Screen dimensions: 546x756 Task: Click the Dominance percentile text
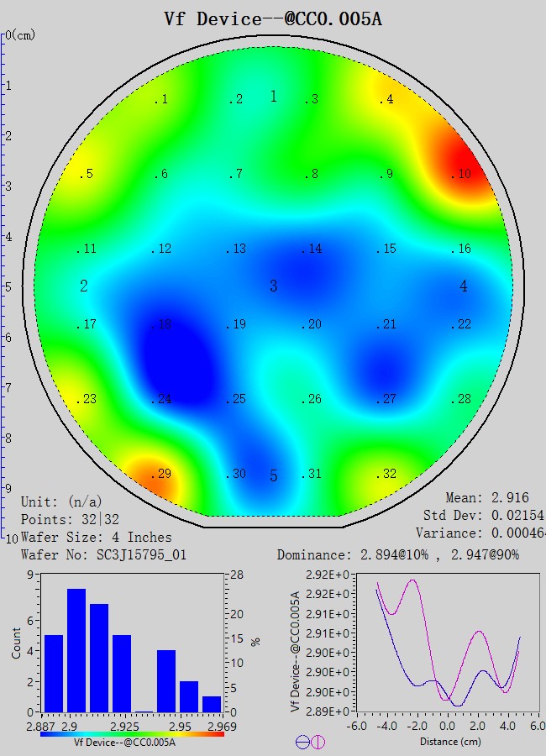tap(397, 555)
